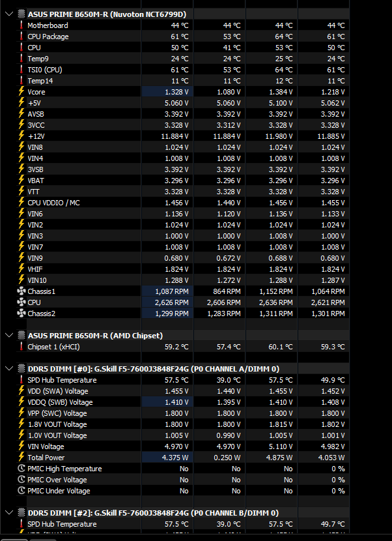
Task: Collapse the DDR5 DIMM [#0] group
Action: tap(9, 369)
